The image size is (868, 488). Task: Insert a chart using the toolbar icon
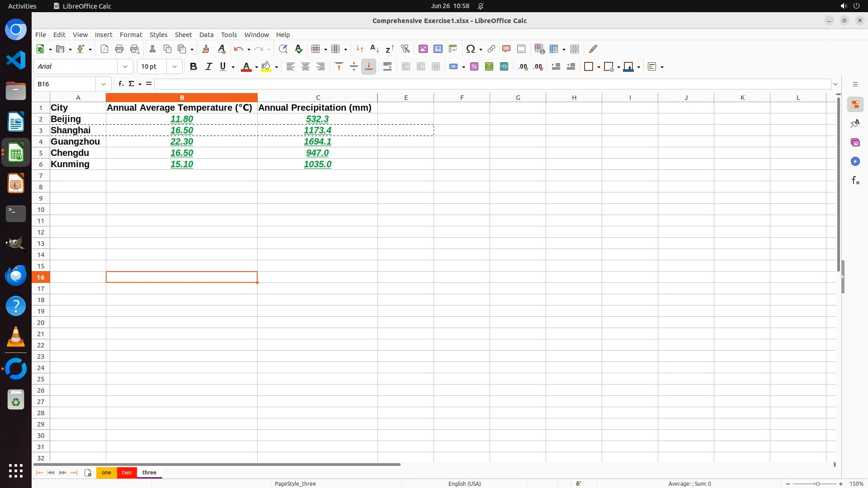click(438, 49)
